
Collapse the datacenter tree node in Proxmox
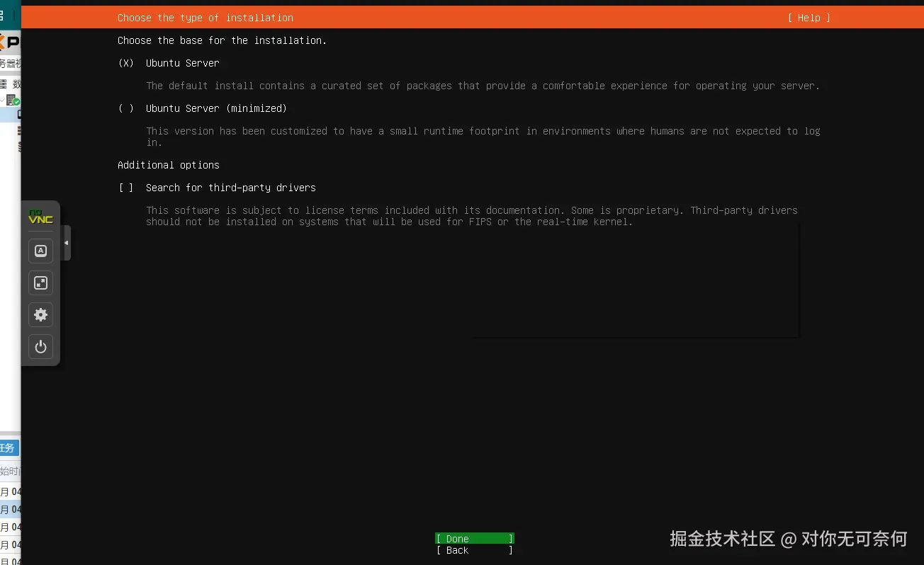(3, 101)
